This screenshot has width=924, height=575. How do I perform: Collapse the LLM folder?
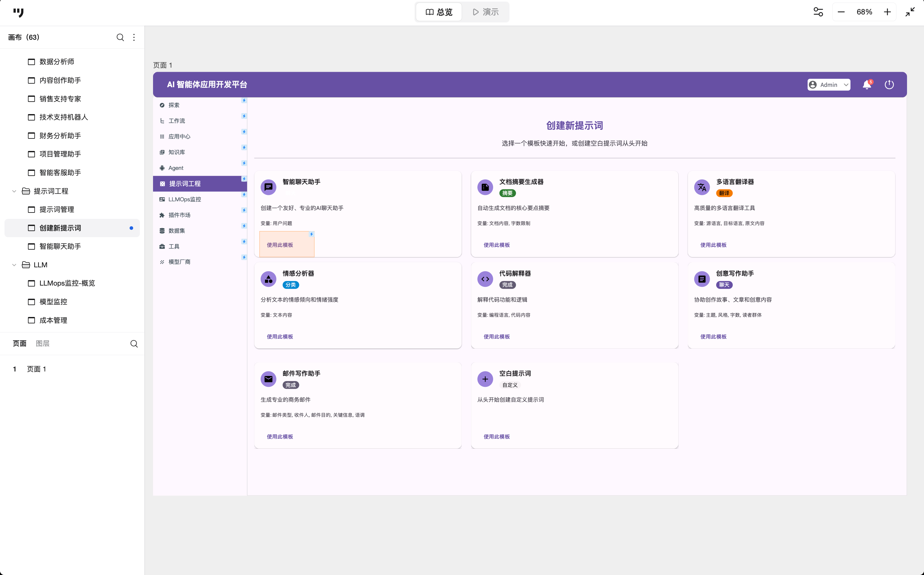pyautogui.click(x=14, y=265)
